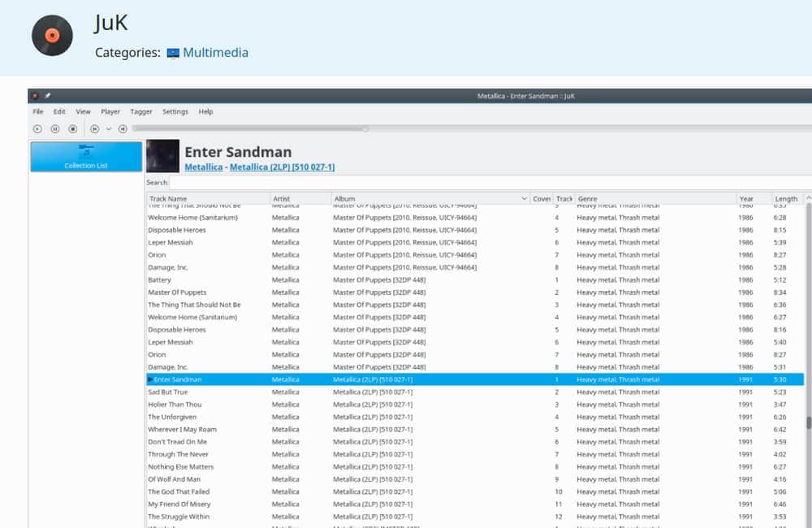This screenshot has width=812, height=528.
Task: Sort by Artist column header
Action: pos(300,198)
